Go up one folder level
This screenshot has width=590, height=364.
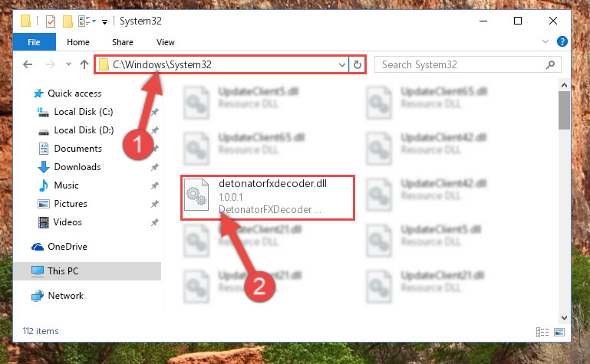[x=84, y=64]
